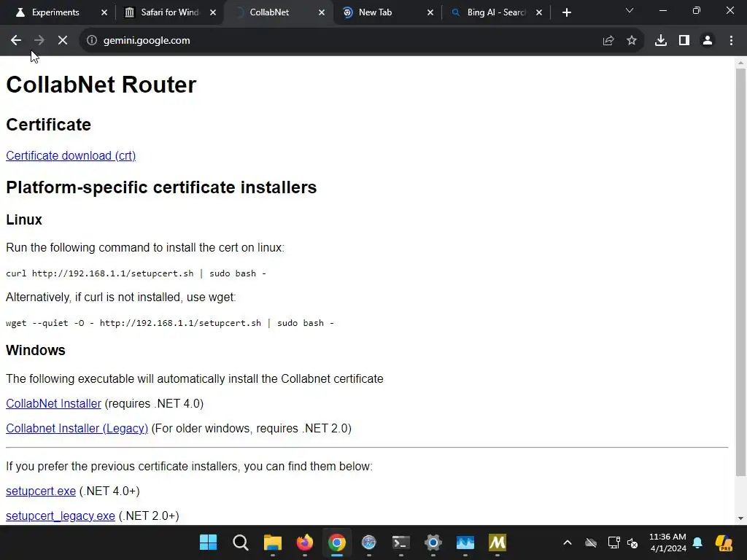This screenshot has width=747, height=560.
Task: Click the CollabNet Router heading
Action: tap(101, 85)
